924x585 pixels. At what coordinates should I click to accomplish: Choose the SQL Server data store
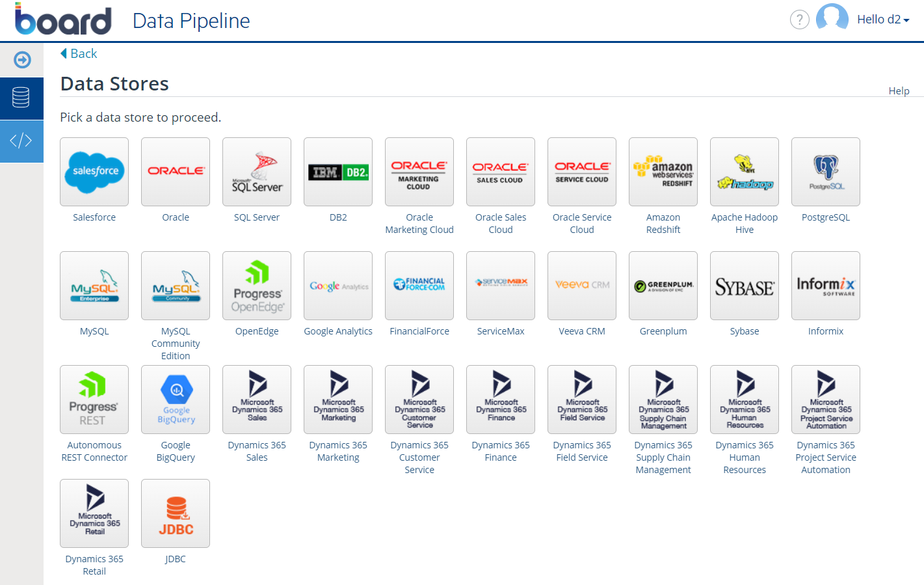click(x=257, y=172)
